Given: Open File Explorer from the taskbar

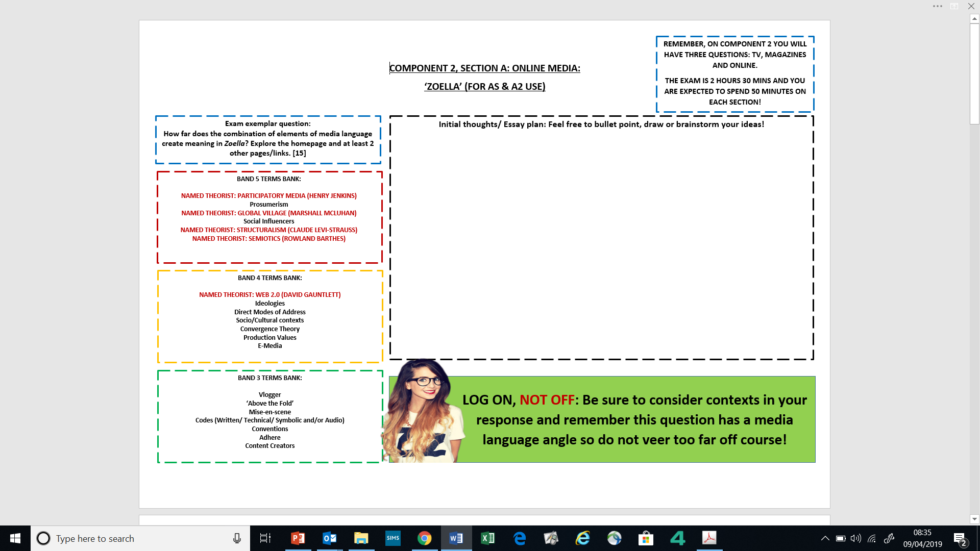Looking at the screenshot, I should coord(361,538).
